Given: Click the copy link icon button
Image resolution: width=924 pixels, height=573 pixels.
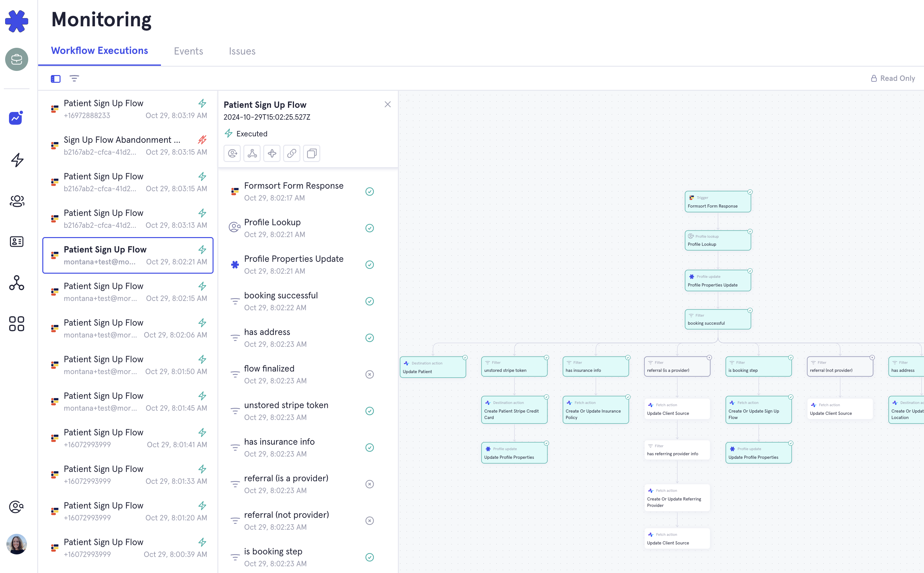Looking at the screenshot, I should (291, 153).
